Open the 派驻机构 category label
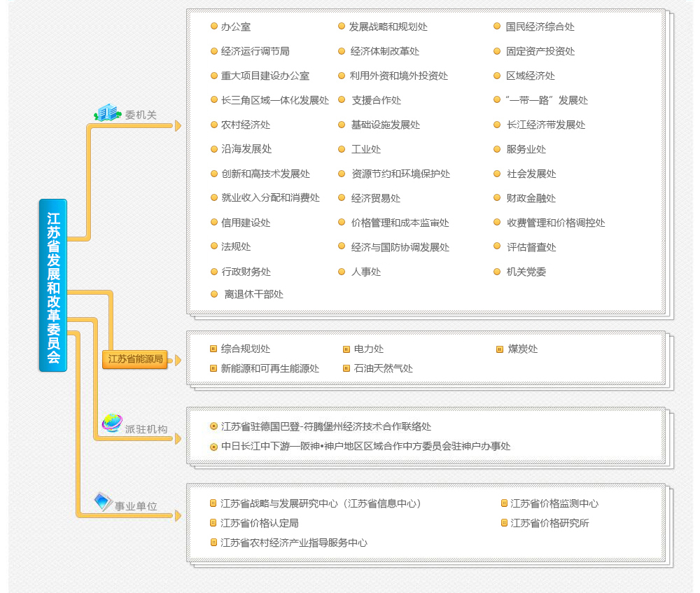 point(146,429)
